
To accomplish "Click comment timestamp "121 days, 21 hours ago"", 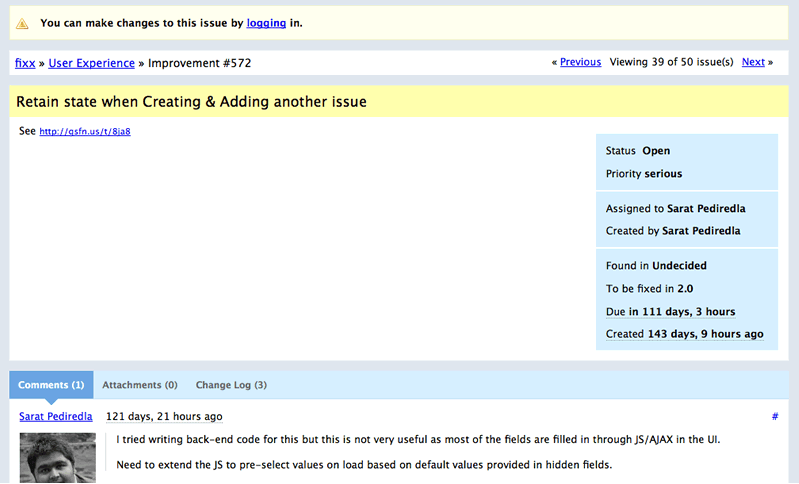I will click(164, 417).
